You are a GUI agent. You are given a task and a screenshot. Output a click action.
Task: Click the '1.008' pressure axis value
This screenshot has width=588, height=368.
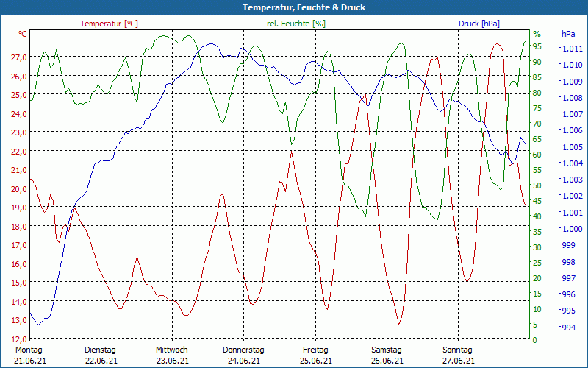572,98
